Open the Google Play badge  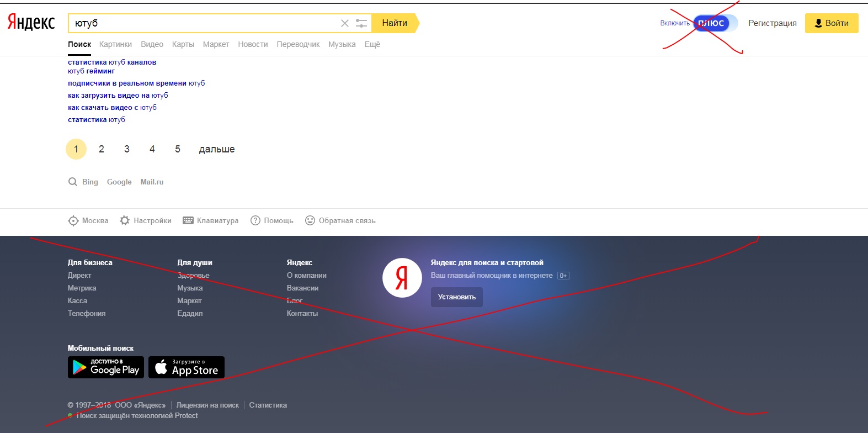[x=106, y=367]
